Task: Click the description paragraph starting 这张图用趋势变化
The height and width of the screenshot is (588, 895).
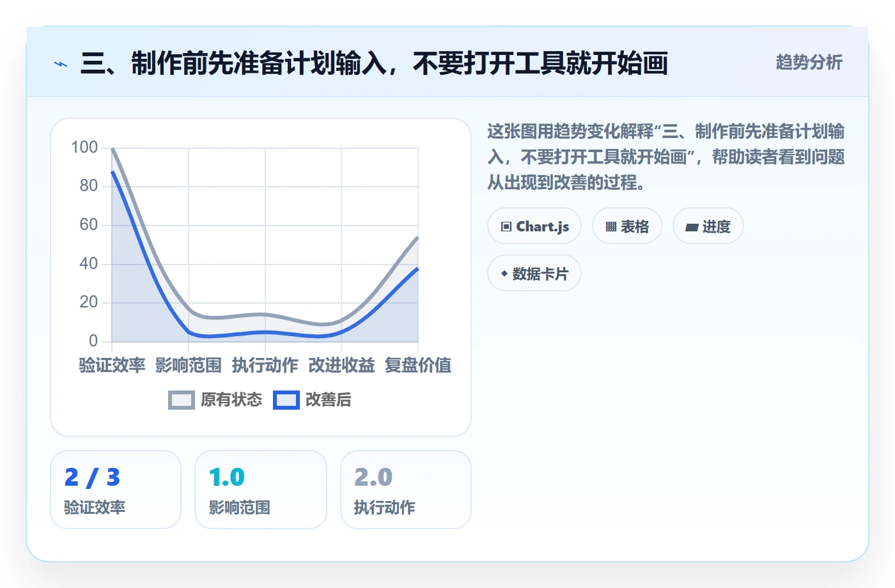Action: pos(666,157)
